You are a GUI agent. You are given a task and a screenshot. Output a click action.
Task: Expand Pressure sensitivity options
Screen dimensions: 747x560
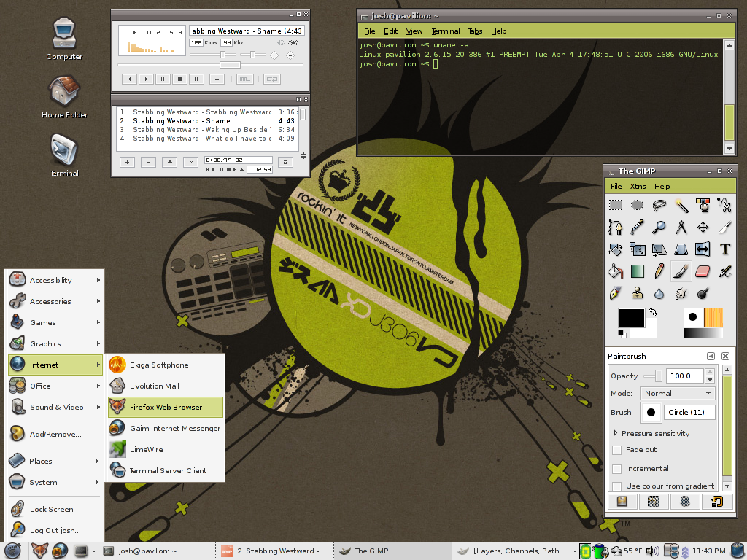tap(616, 433)
